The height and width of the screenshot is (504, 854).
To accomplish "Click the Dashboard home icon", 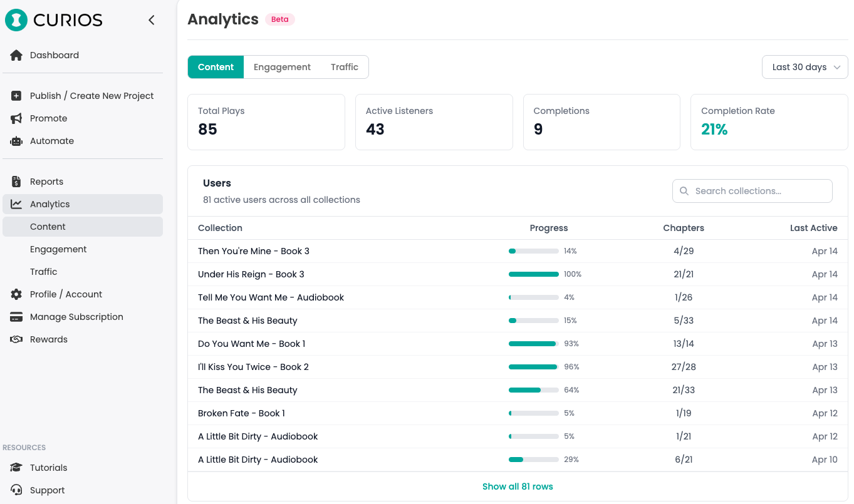I will click(16, 55).
